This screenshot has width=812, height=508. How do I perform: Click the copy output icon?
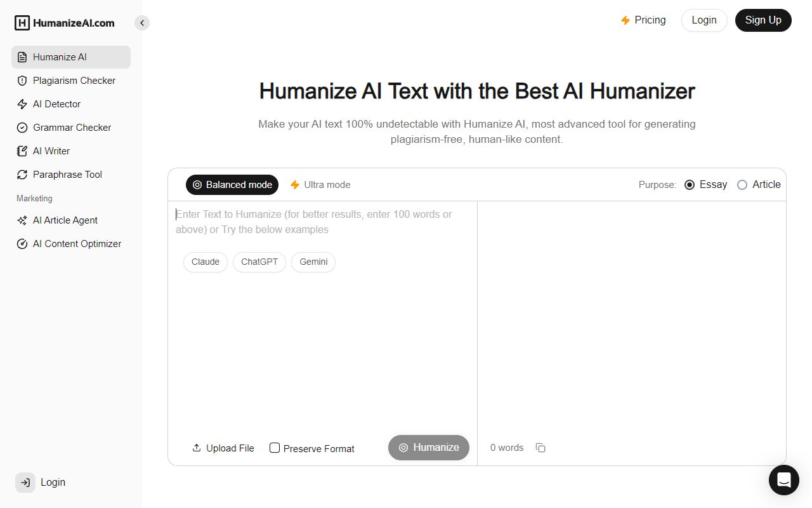(x=540, y=448)
